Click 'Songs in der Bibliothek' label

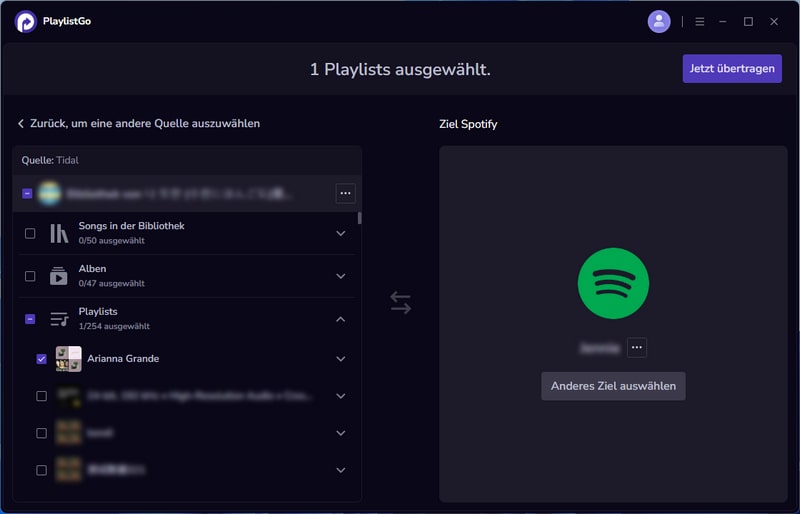[132, 226]
